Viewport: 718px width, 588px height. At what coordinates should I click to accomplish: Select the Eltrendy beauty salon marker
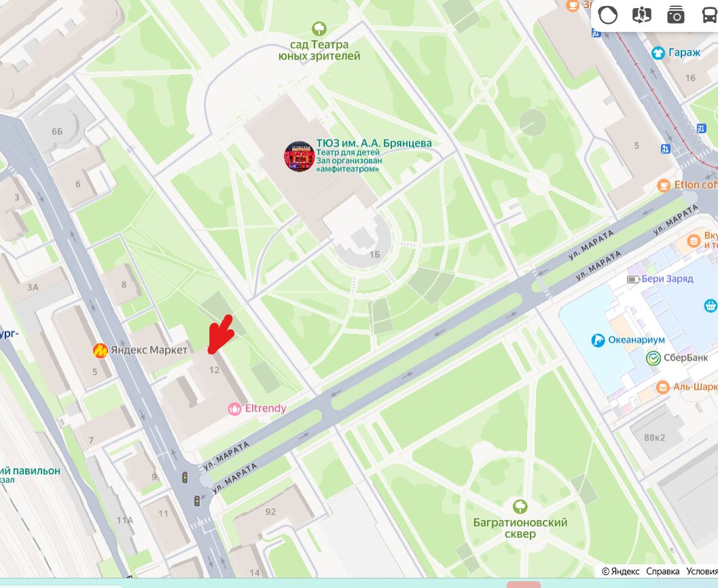[x=234, y=409]
